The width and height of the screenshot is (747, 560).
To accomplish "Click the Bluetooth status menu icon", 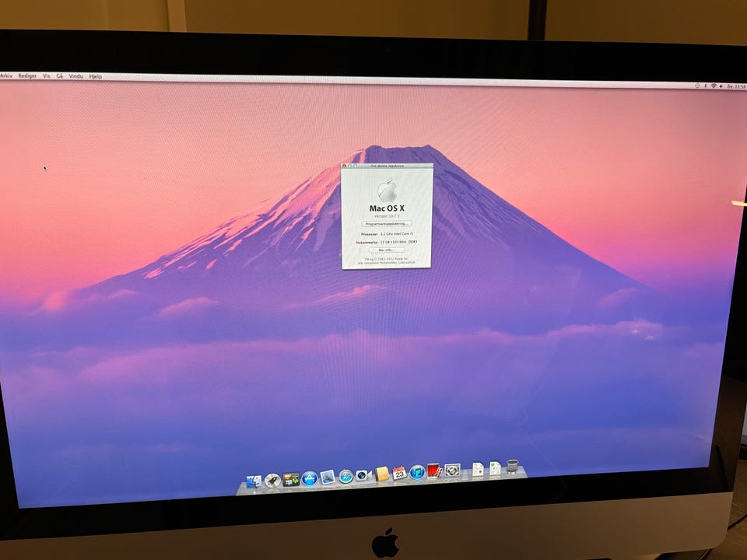I will tap(706, 86).
